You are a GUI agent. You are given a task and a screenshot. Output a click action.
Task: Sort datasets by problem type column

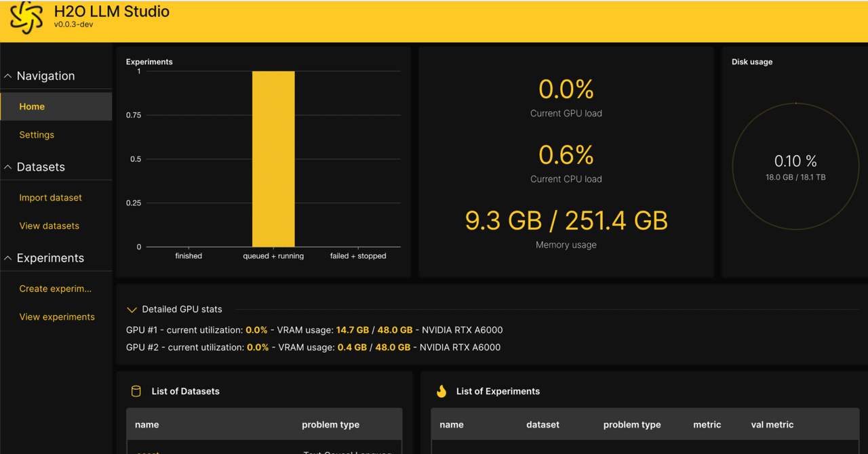(x=330, y=425)
